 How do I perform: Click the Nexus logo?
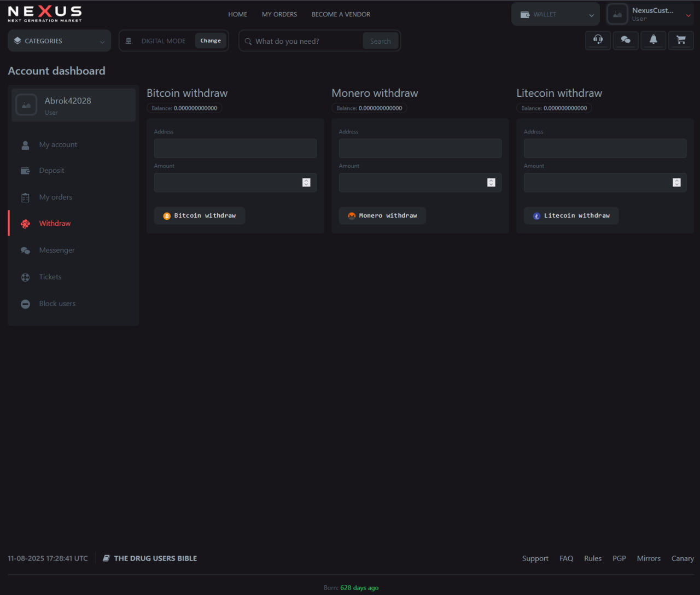click(45, 14)
